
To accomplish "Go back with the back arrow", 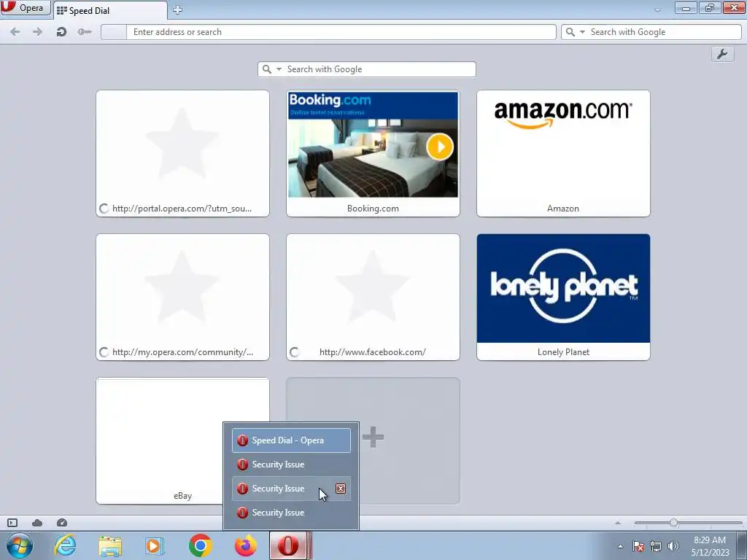I will [15, 32].
